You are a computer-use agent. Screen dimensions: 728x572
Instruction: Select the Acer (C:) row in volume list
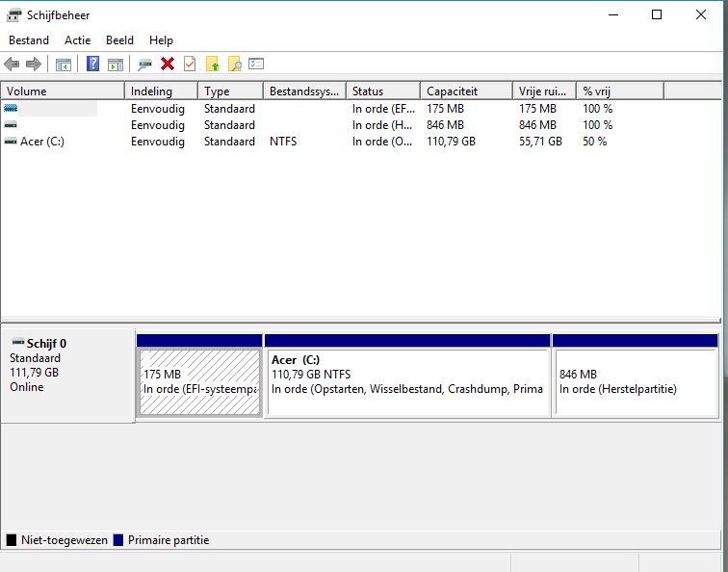pos(42,142)
